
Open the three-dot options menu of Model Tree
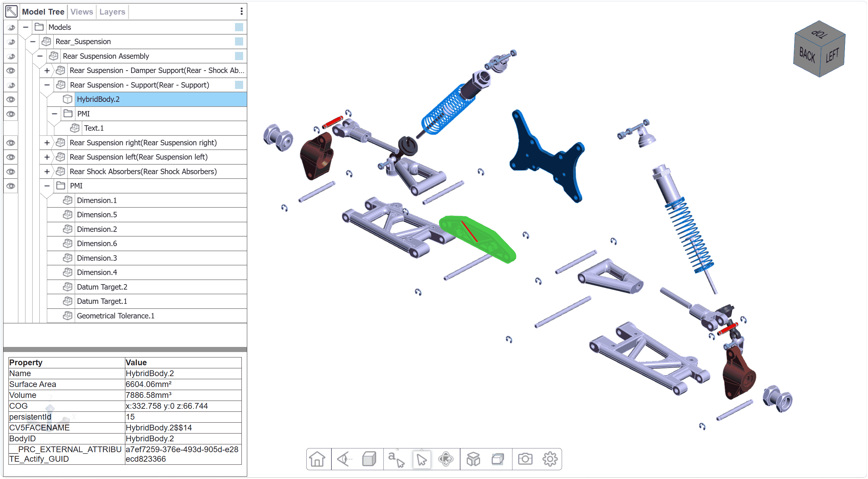coord(241,12)
